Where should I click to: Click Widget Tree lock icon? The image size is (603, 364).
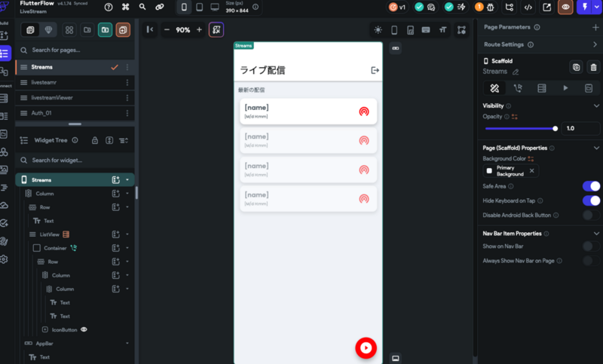(95, 140)
